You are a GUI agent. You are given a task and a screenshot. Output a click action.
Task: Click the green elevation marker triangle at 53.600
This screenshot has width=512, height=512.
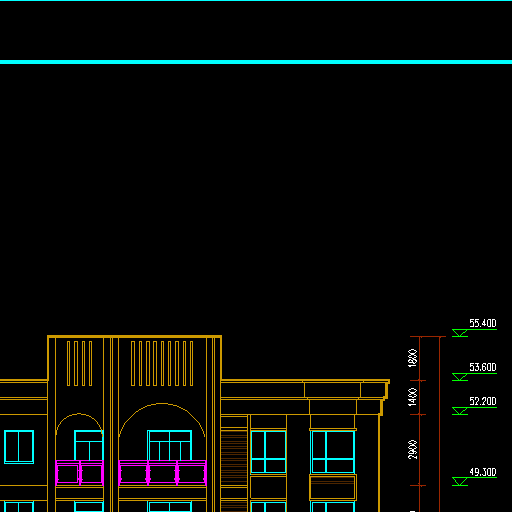[x=460, y=377]
